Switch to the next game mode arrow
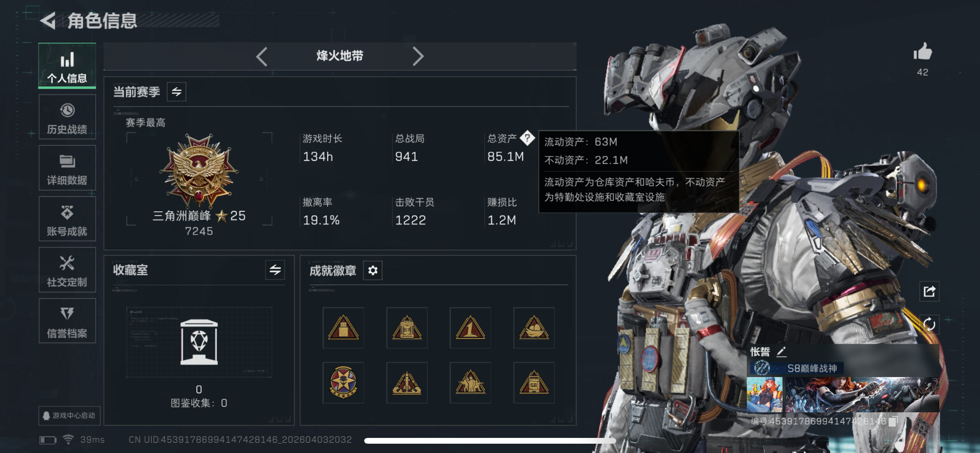Screen dimensions: 980x453 pyautogui.click(x=418, y=57)
